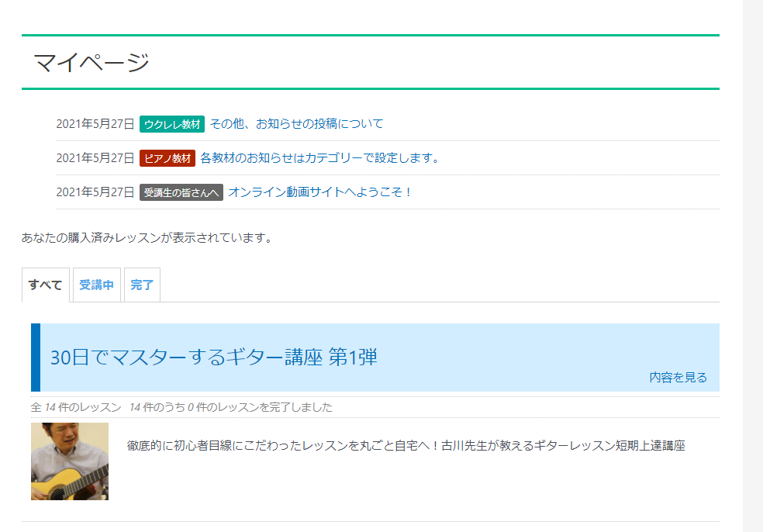Click the マイページ page heading
This screenshot has height=532, width=763.
click(x=91, y=62)
